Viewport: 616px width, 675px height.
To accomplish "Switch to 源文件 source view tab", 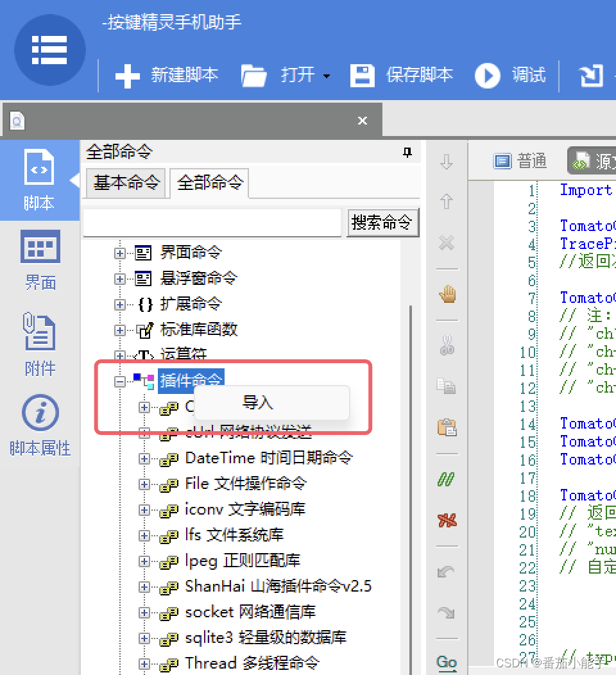I will coord(592,160).
